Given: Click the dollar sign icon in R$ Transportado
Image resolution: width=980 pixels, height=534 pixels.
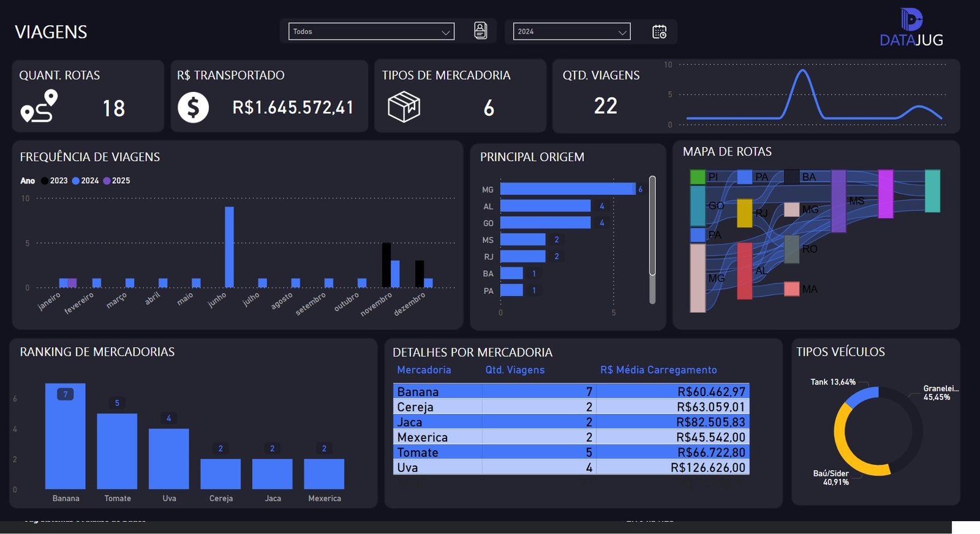Looking at the screenshot, I should (193, 108).
